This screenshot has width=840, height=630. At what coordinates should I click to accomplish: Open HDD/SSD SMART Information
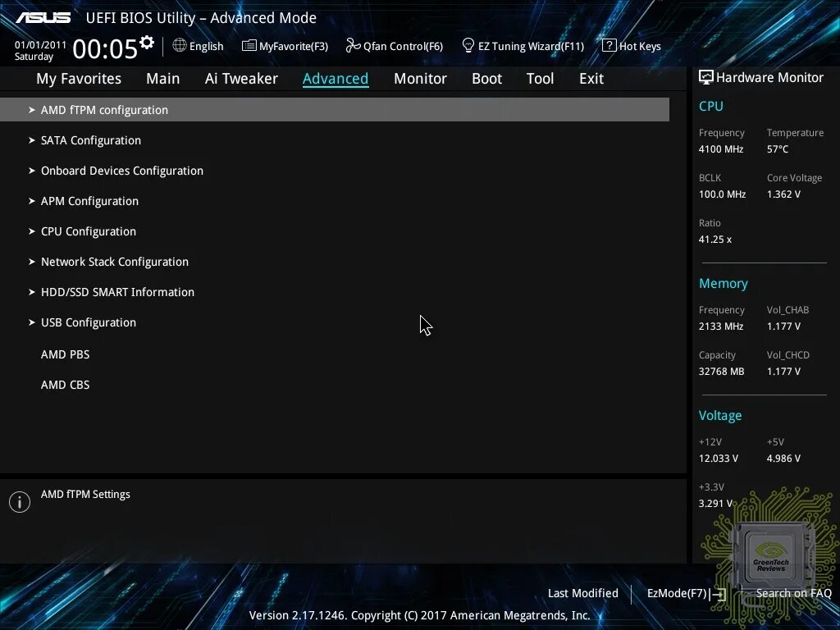pyautogui.click(x=117, y=292)
